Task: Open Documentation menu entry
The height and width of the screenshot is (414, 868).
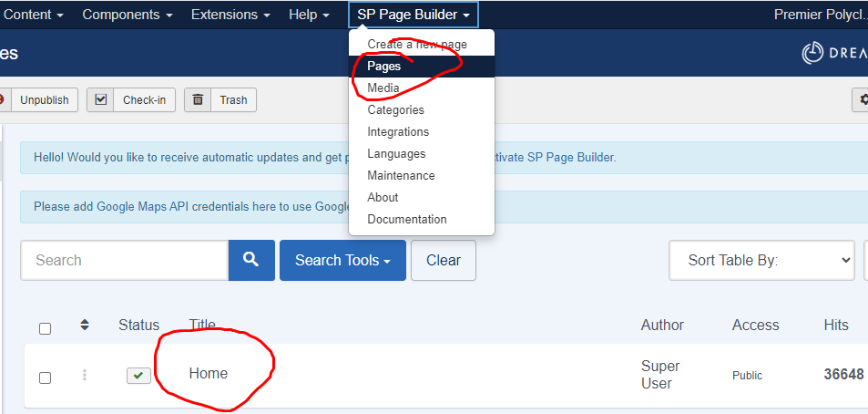Action: click(422, 220)
